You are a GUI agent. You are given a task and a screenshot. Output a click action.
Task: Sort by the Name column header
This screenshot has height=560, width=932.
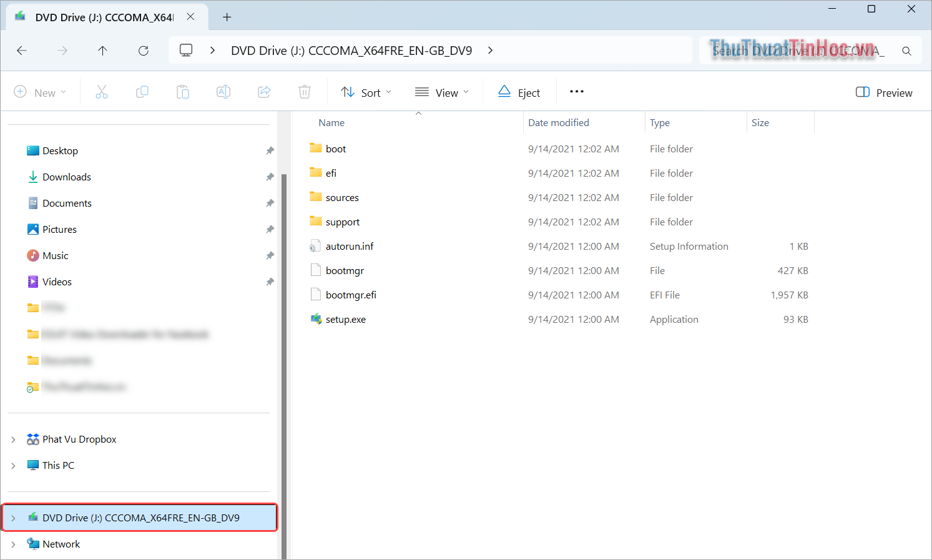click(x=331, y=123)
